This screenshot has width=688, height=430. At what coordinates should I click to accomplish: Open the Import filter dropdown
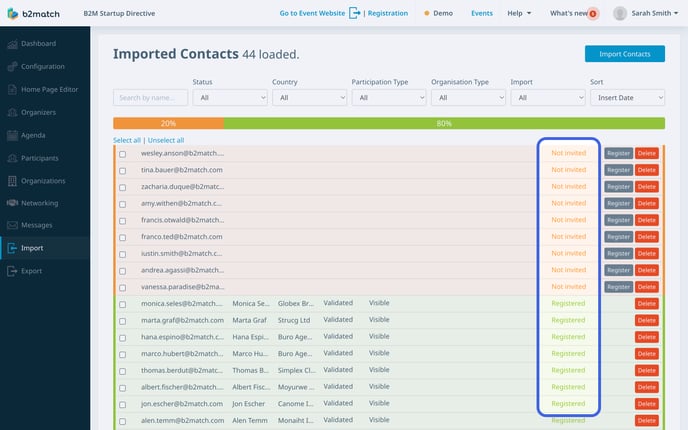tap(548, 97)
